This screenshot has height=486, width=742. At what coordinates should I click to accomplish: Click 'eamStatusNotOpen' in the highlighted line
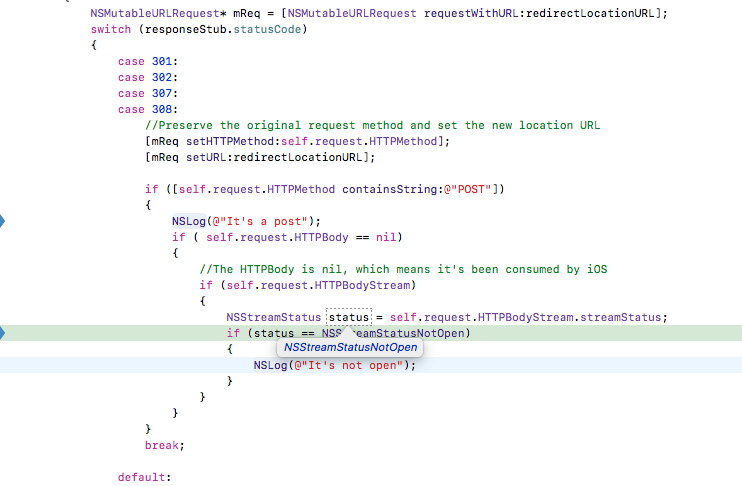(x=410, y=333)
